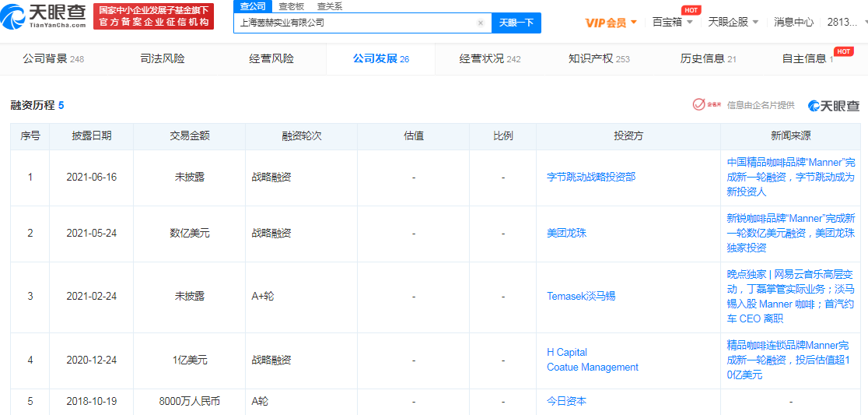Click date 2021-06-16 cell
This screenshot has height=415, width=868.
coord(91,178)
